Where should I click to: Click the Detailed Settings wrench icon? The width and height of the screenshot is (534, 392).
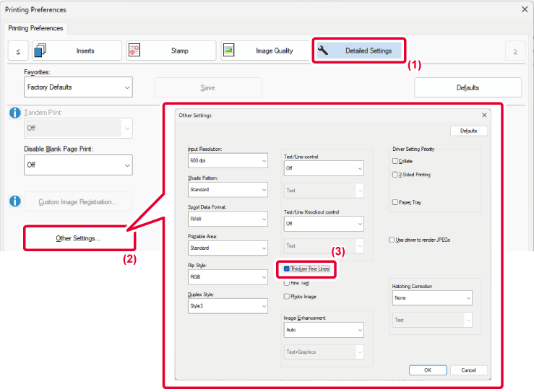323,51
